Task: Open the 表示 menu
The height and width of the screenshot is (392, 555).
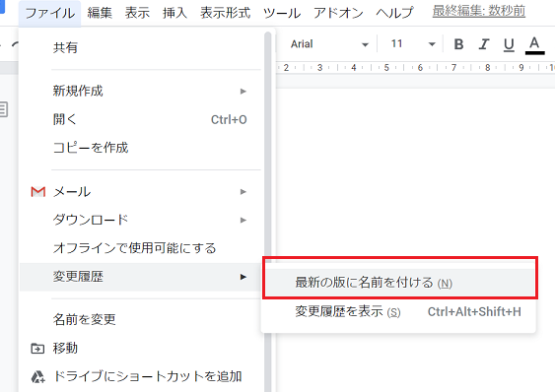Action: pos(137,13)
